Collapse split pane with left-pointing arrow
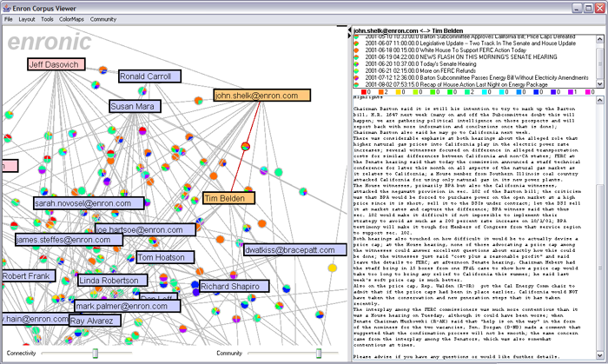Screen dimensions: 608x364 click(x=350, y=30)
